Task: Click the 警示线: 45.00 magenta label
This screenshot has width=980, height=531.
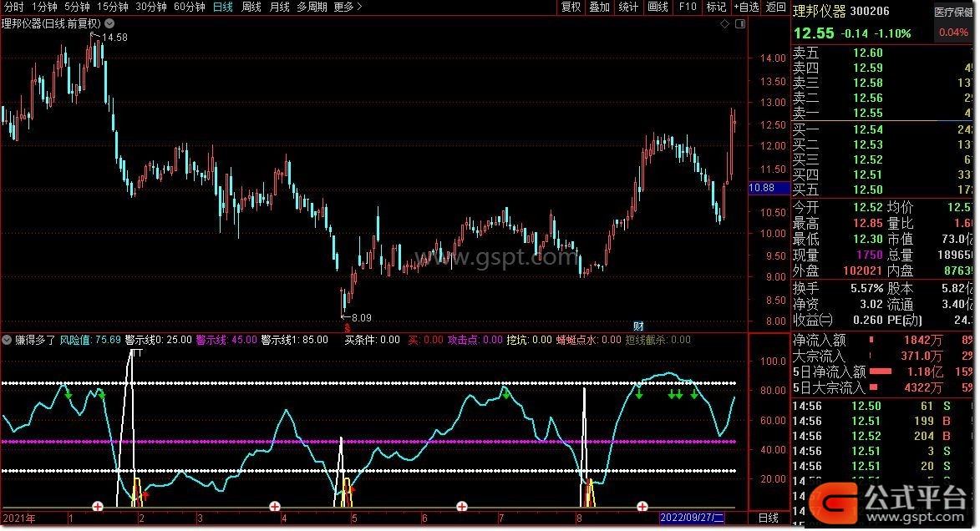Action: (226, 340)
